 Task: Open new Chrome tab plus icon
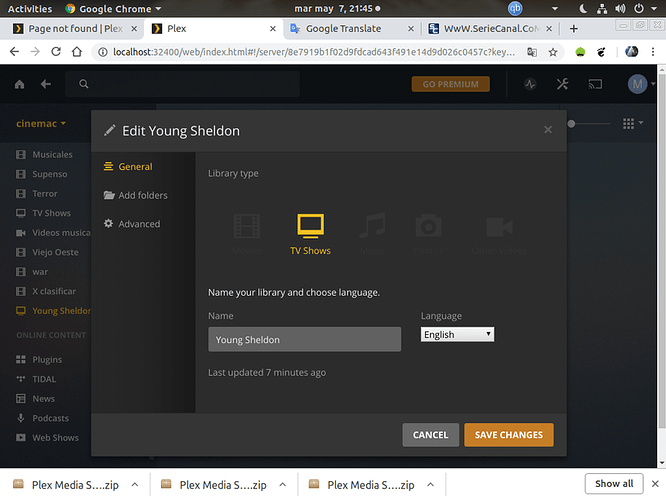click(573, 28)
